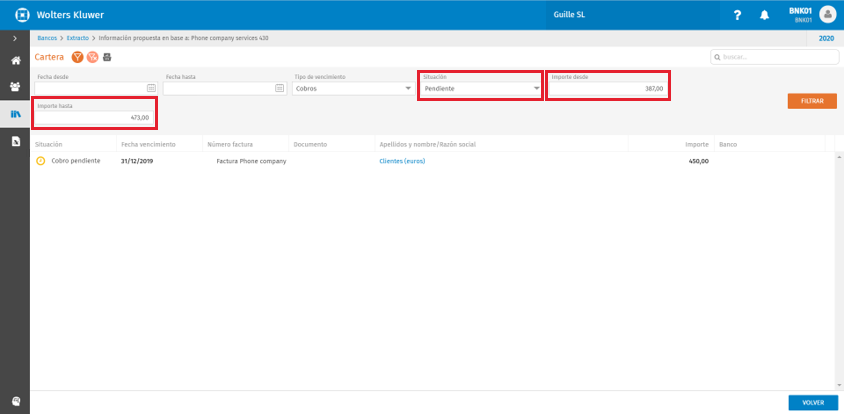844x414 pixels.
Task: Sort by Número factura column header
Action: (230, 144)
